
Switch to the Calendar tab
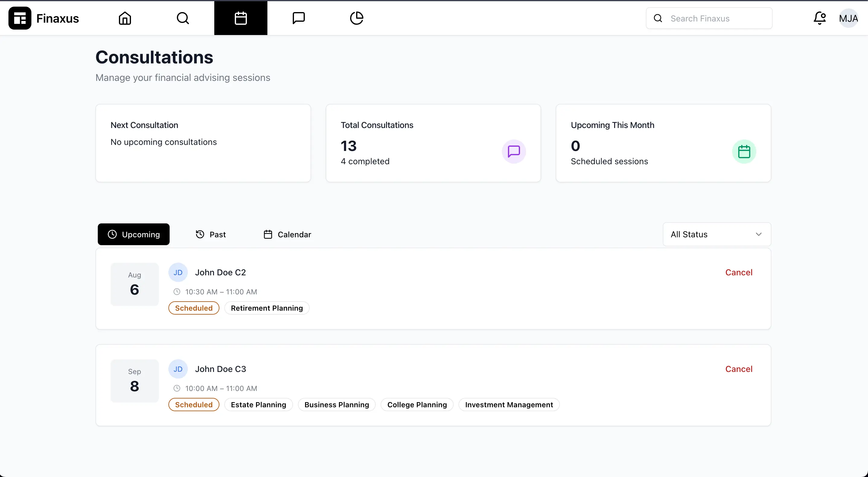(x=287, y=234)
